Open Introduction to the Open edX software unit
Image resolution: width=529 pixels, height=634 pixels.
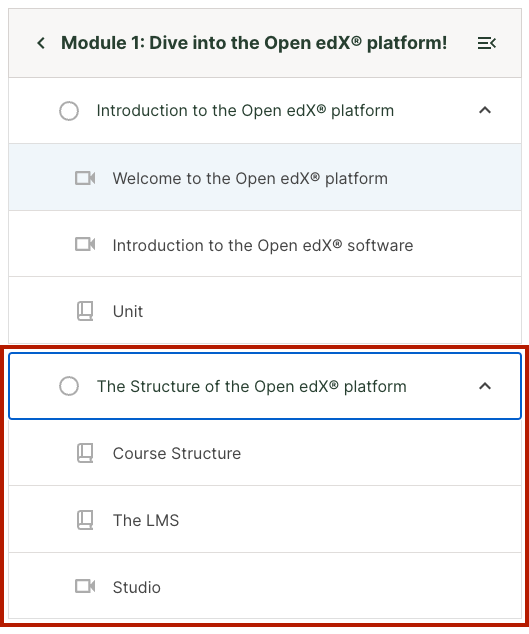(x=265, y=244)
